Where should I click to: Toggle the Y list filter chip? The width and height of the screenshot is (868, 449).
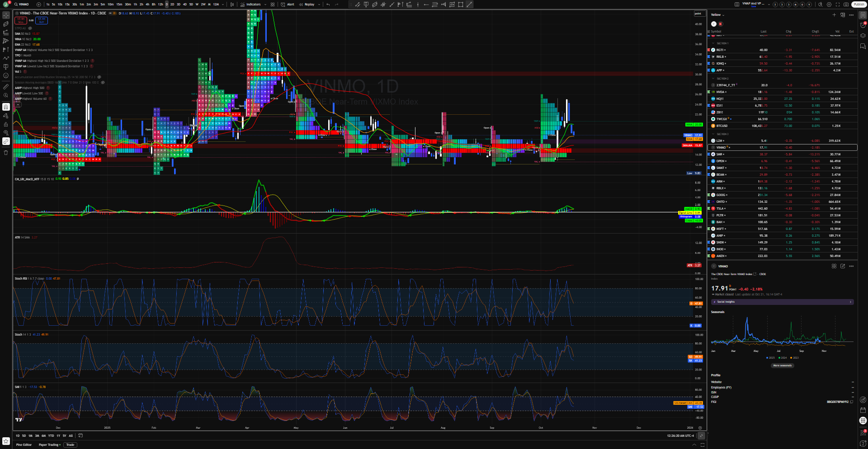tap(714, 24)
